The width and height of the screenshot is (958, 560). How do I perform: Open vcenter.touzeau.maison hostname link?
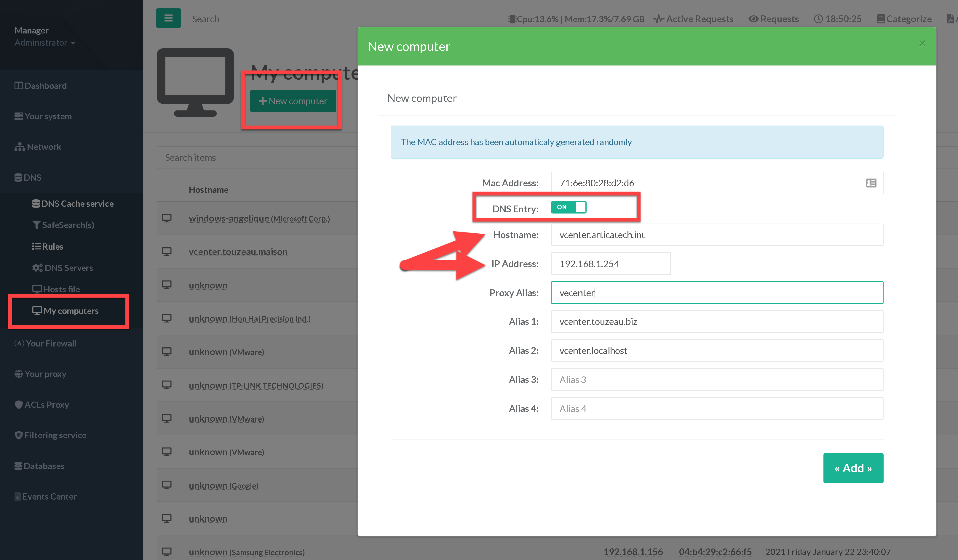pos(238,251)
